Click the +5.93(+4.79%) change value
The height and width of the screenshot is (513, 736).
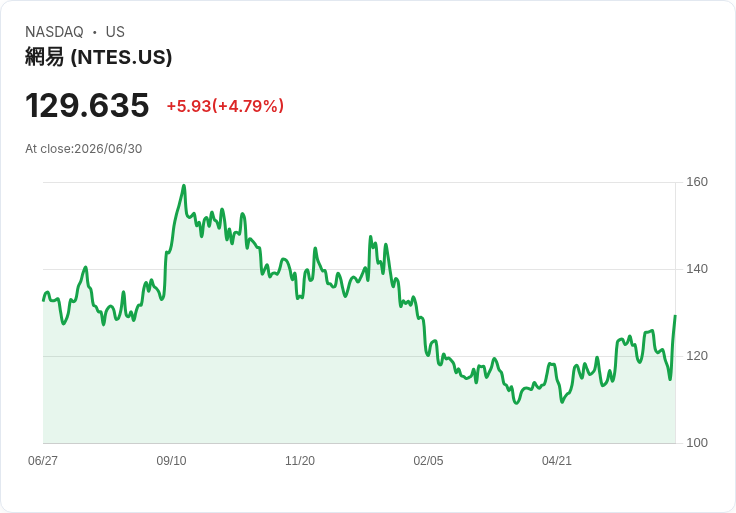(225, 106)
